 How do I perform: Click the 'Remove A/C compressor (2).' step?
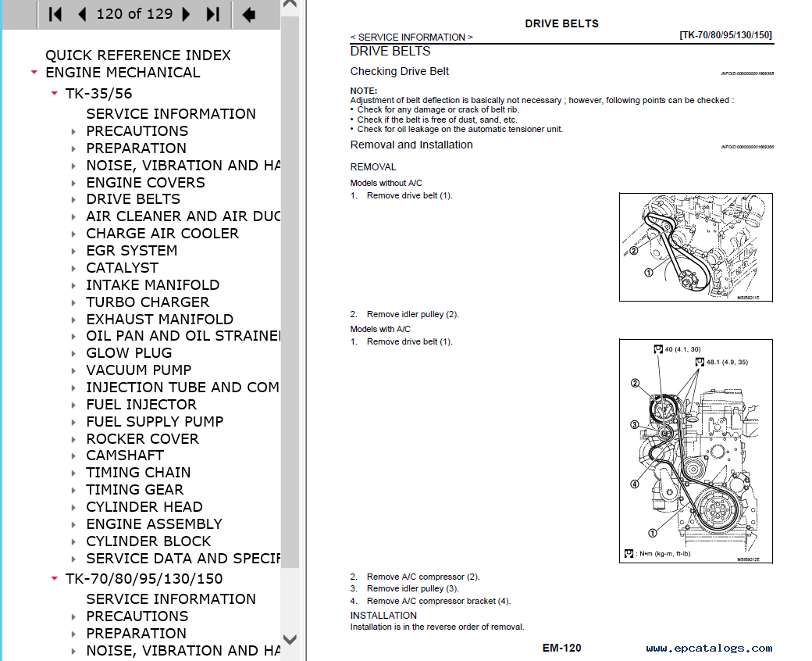(423, 577)
